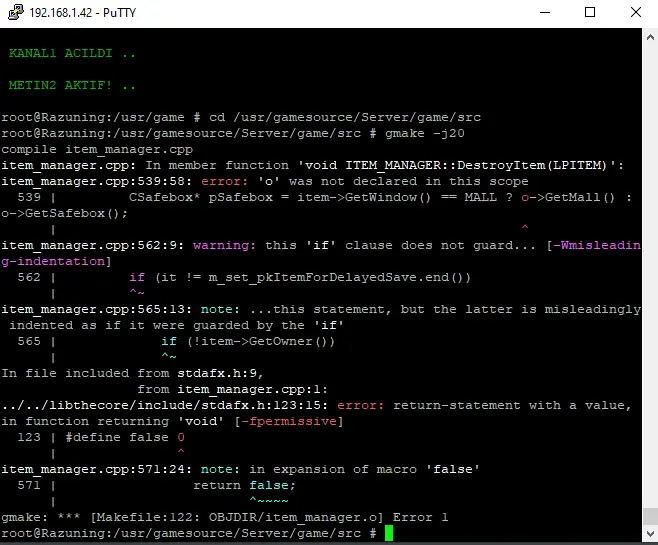Click the scrollbar down arrow

tap(649, 536)
